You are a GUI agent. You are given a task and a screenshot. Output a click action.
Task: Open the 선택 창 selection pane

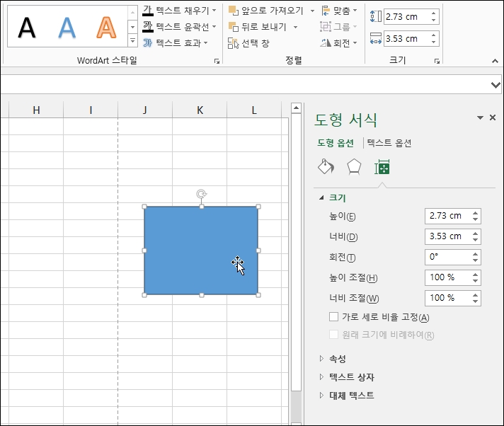(x=248, y=42)
